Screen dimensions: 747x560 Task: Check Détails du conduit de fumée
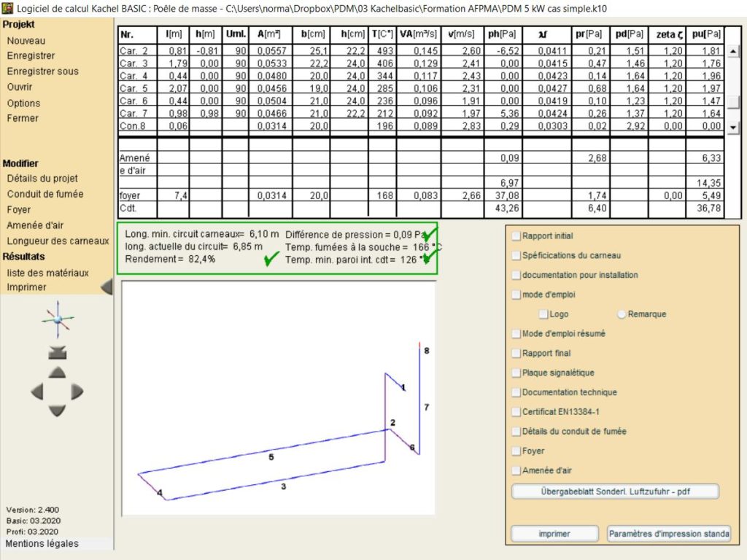(516, 432)
